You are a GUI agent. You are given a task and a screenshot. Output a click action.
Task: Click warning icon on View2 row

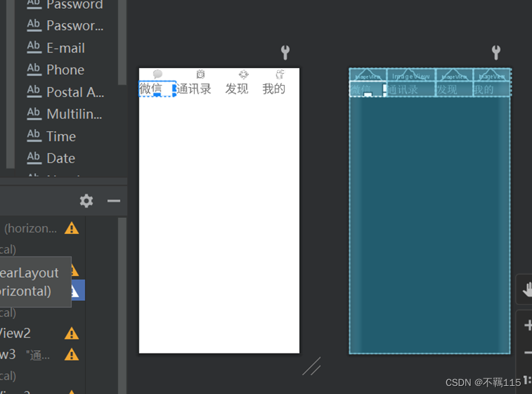point(71,333)
